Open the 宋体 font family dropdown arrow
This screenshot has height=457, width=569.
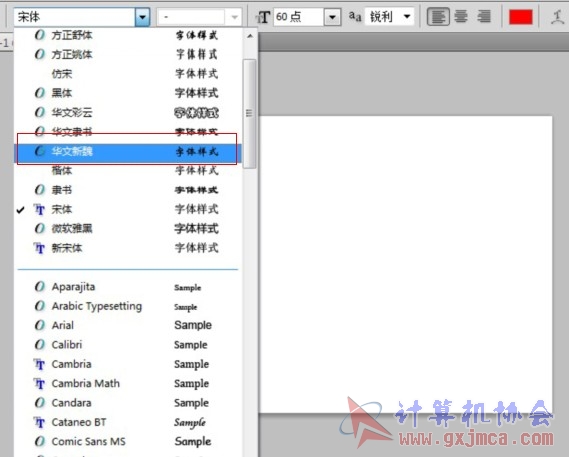point(142,17)
